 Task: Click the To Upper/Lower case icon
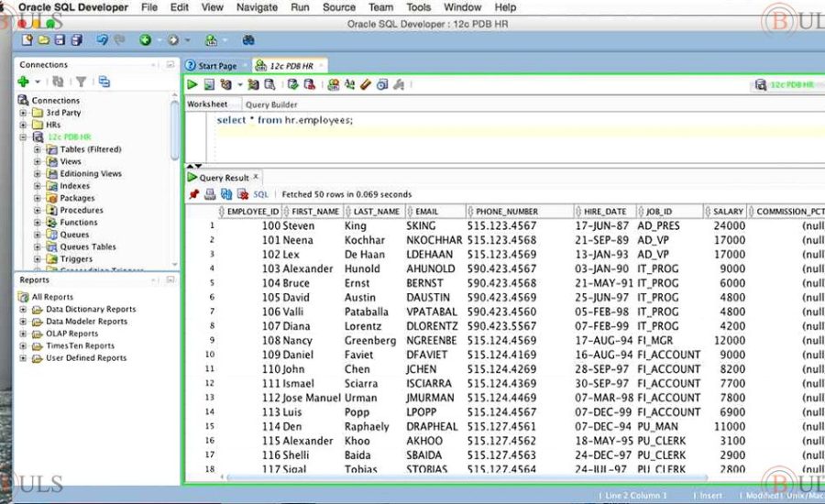point(350,84)
